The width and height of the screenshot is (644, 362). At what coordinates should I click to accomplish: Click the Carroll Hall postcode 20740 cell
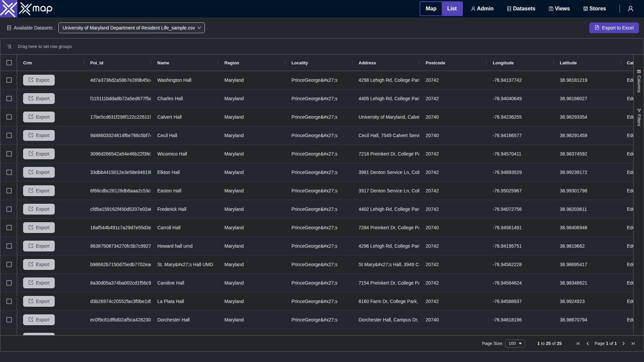(453, 228)
